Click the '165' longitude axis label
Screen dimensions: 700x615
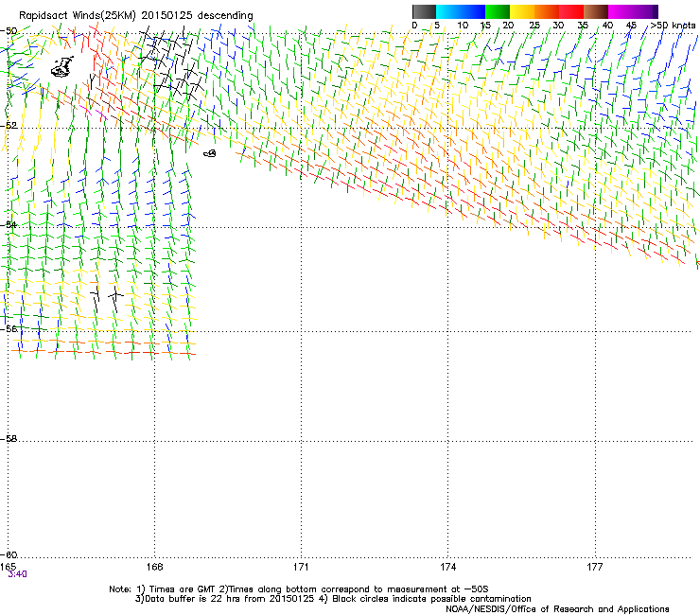coord(8,567)
